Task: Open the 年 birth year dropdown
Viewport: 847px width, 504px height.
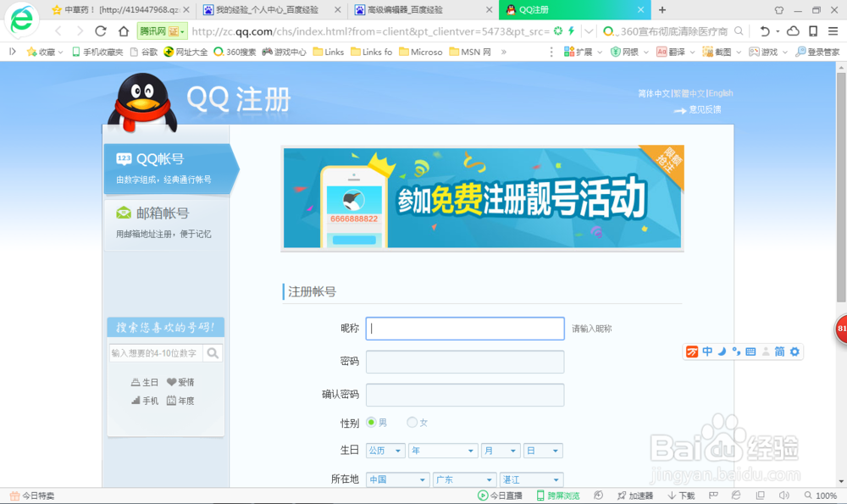Action: 443,451
